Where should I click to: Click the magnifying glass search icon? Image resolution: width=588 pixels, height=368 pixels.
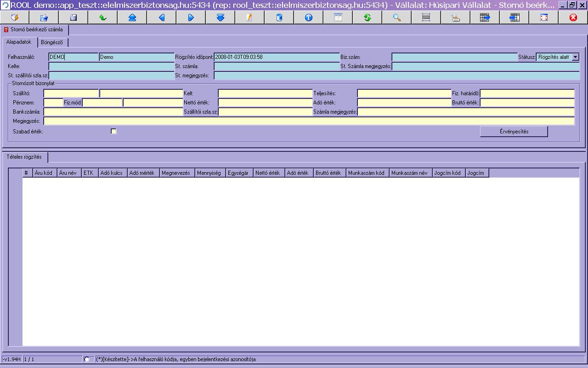tap(397, 17)
